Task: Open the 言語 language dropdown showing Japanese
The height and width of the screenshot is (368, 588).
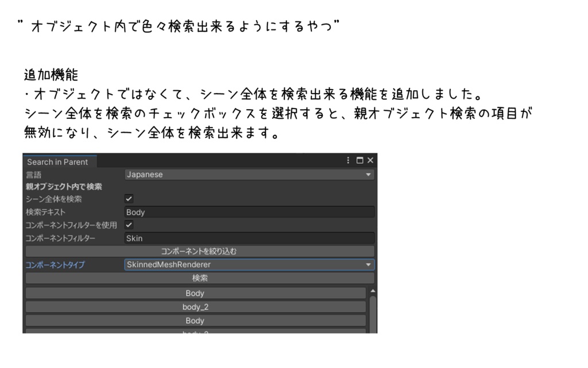Action: (x=250, y=174)
